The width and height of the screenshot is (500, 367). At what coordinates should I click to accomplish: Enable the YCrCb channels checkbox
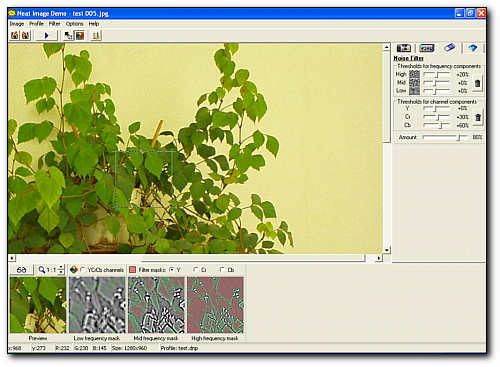tap(83, 269)
